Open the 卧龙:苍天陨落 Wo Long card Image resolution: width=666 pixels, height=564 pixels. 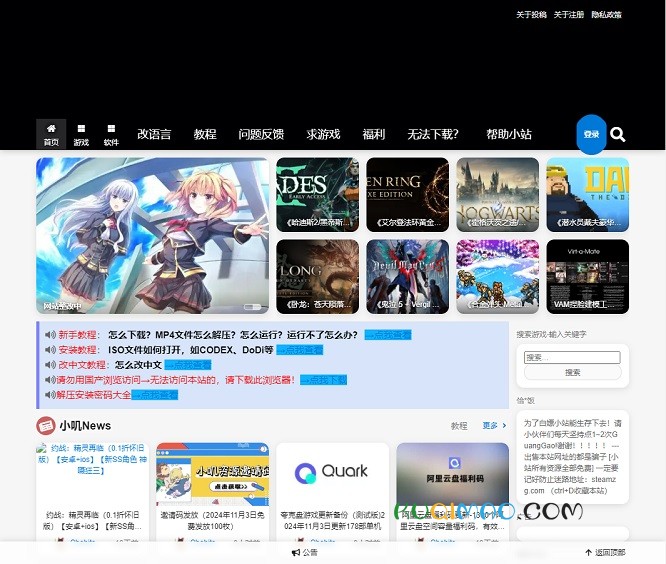tap(317, 277)
